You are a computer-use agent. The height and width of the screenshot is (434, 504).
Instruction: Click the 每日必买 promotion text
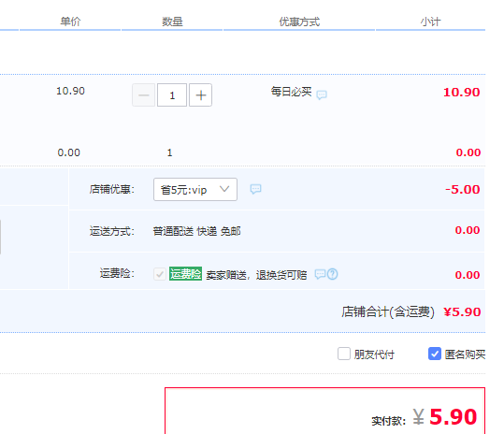click(x=291, y=92)
